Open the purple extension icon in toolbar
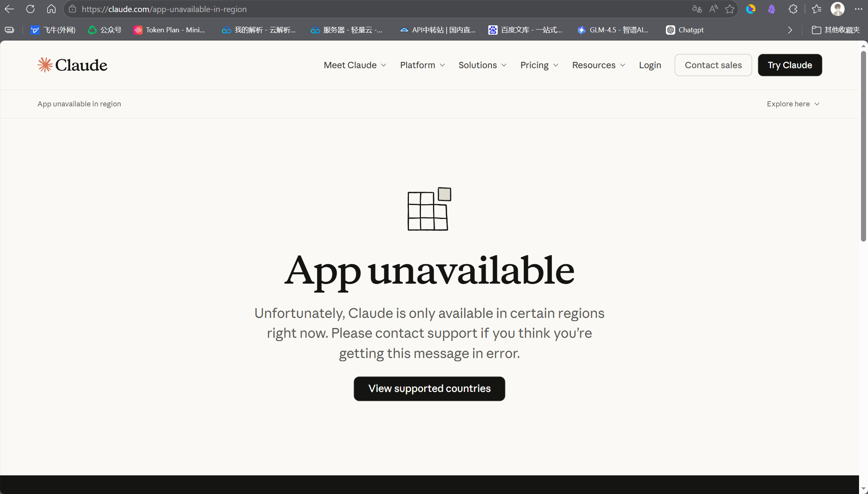The image size is (868, 494). pos(771,9)
